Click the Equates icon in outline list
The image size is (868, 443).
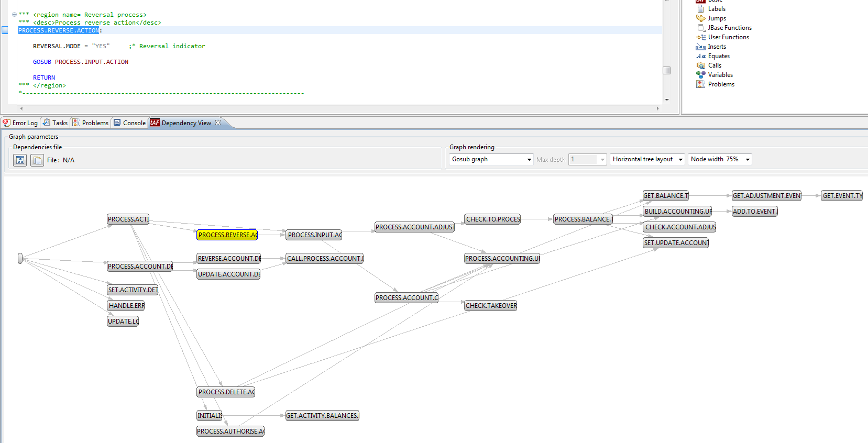click(x=700, y=56)
